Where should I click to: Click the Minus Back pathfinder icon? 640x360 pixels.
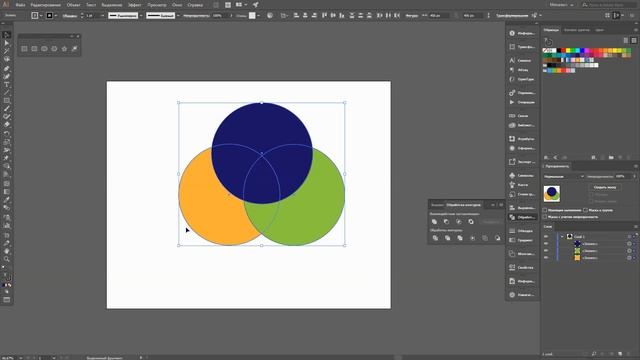click(x=498, y=238)
